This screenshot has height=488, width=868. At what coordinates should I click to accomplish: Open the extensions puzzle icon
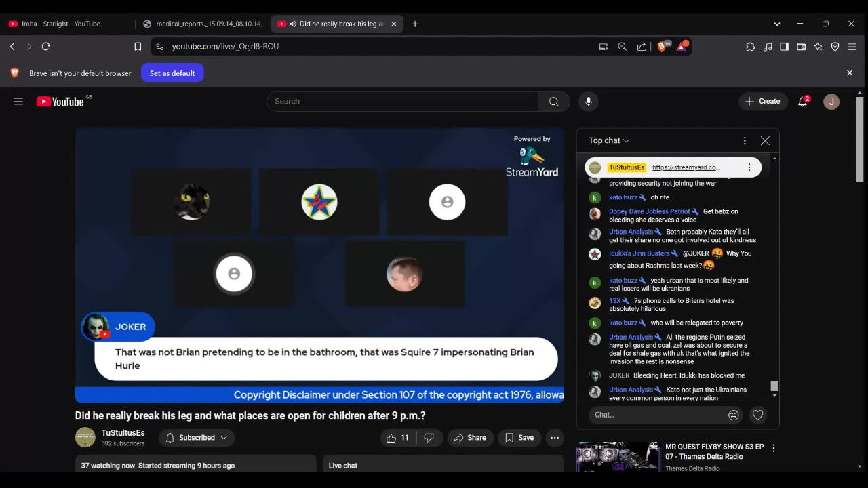tap(750, 47)
